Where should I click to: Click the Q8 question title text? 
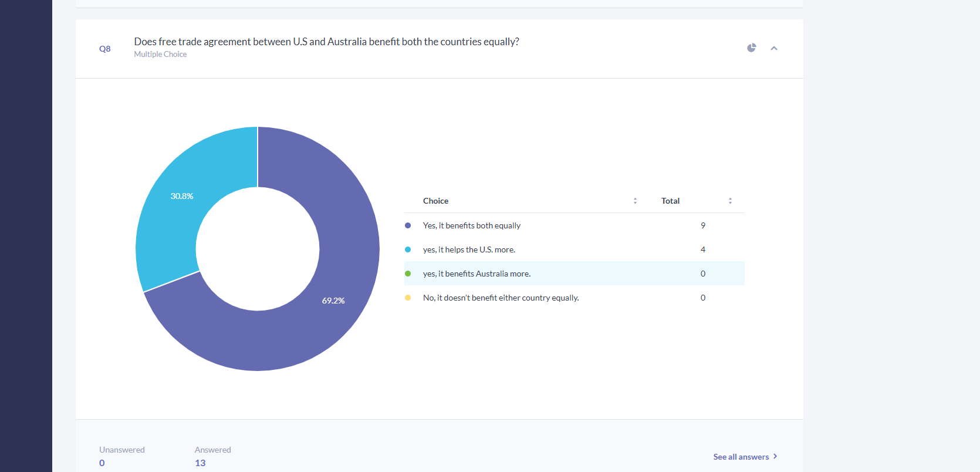pos(326,42)
